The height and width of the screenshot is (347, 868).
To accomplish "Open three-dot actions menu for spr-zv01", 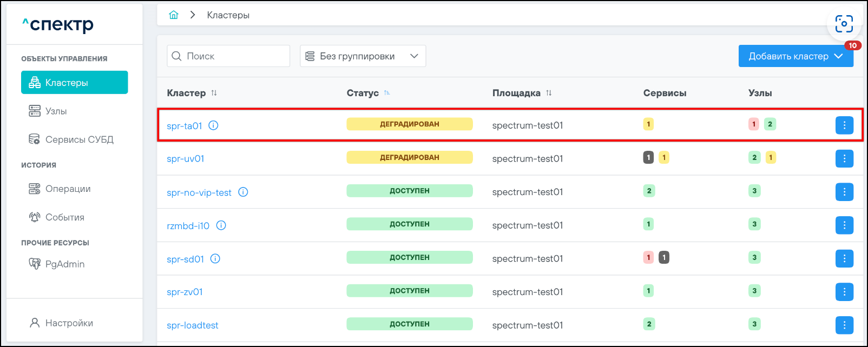I will click(844, 292).
